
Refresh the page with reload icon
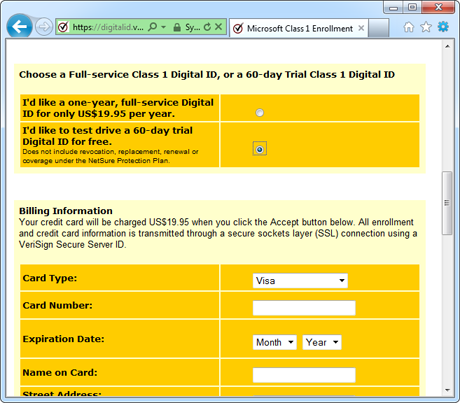pyautogui.click(x=207, y=27)
